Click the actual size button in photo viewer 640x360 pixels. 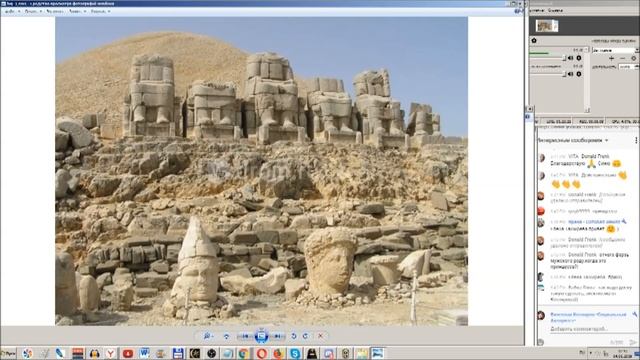[x=226, y=336]
